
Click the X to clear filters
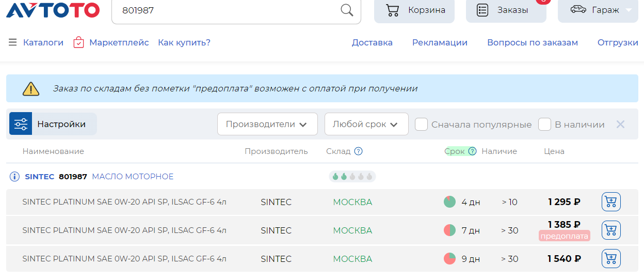[620, 124]
